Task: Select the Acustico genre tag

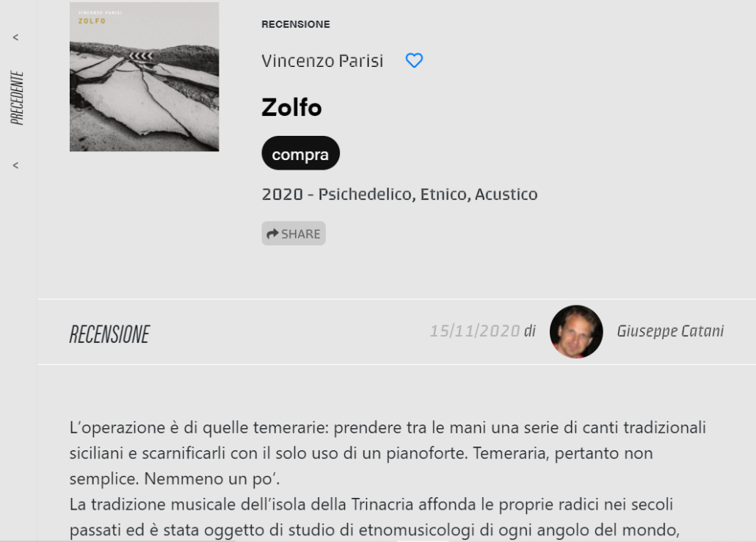Action: click(506, 194)
